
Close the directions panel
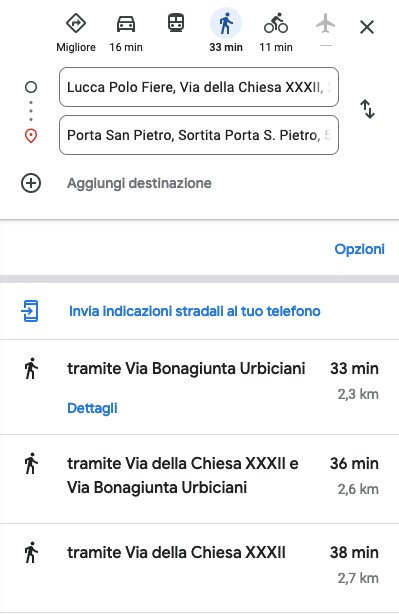tap(367, 27)
